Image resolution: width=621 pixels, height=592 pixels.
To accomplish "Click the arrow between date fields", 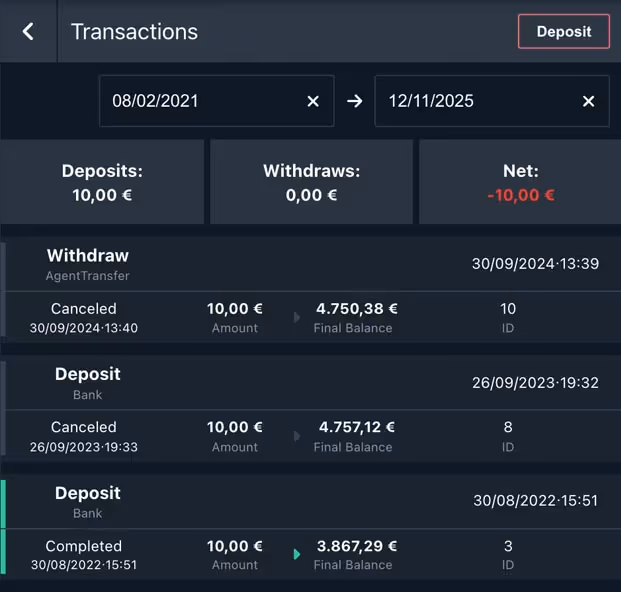I will (354, 101).
